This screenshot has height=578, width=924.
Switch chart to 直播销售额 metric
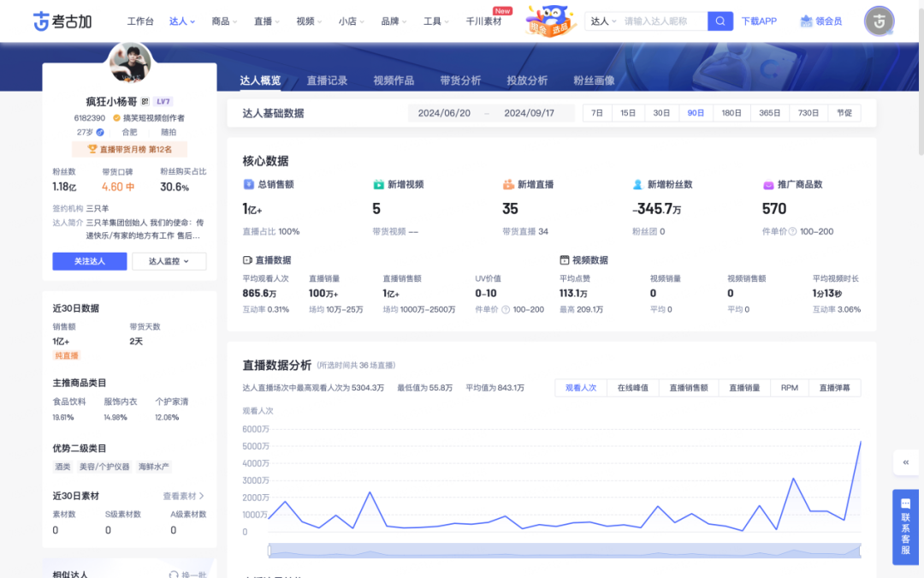[688, 388]
